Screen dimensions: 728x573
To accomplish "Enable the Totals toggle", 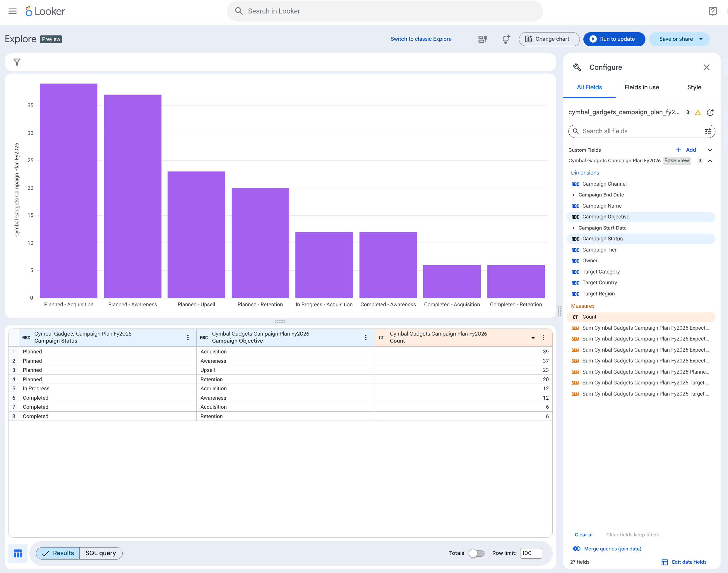I will click(x=477, y=553).
